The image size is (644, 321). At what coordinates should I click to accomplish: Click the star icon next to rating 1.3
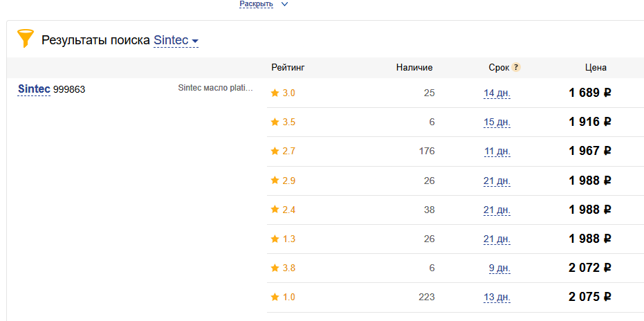(275, 239)
